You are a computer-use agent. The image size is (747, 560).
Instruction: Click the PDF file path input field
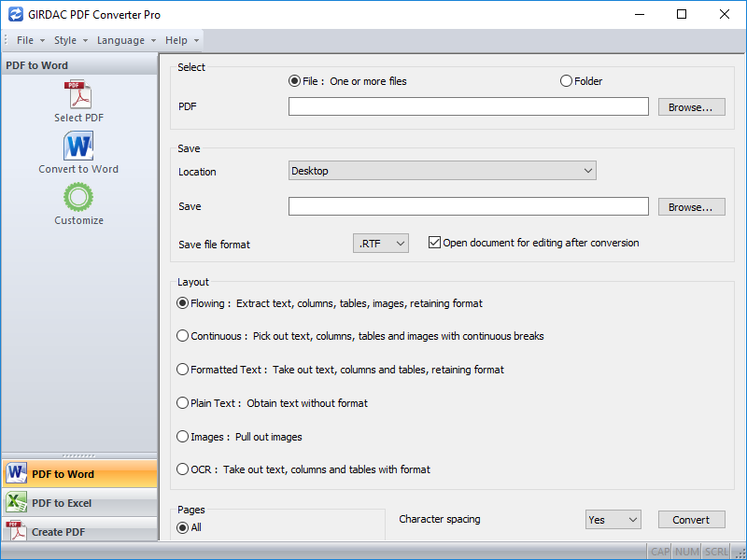tap(469, 106)
